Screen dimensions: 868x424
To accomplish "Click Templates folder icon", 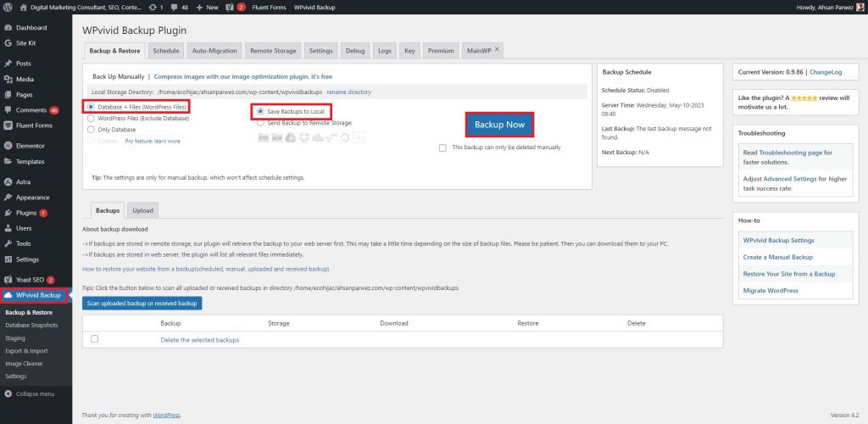I will pyautogui.click(x=8, y=162).
